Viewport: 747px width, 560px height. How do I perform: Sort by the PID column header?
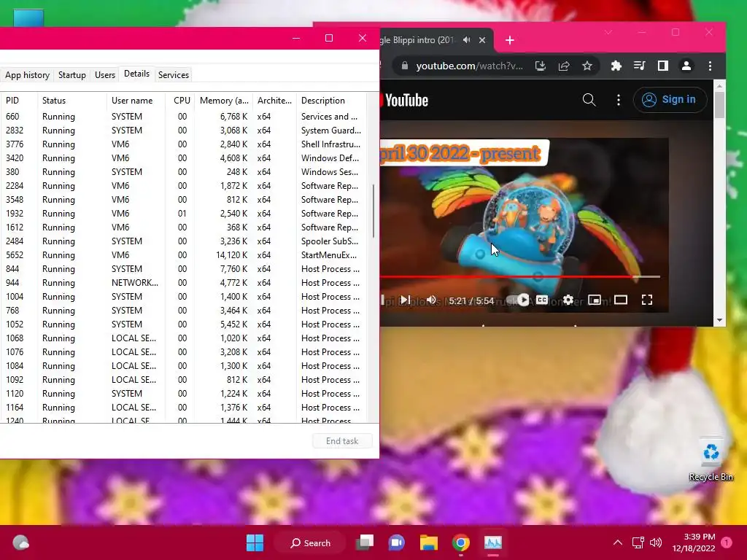pyautogui.click(x=19, y=101)
